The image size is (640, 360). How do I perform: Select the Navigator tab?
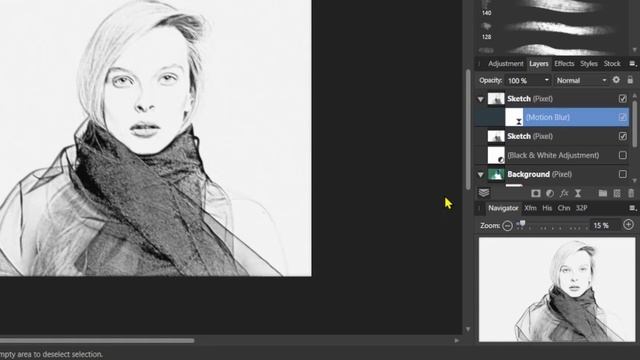coord(503,208)
